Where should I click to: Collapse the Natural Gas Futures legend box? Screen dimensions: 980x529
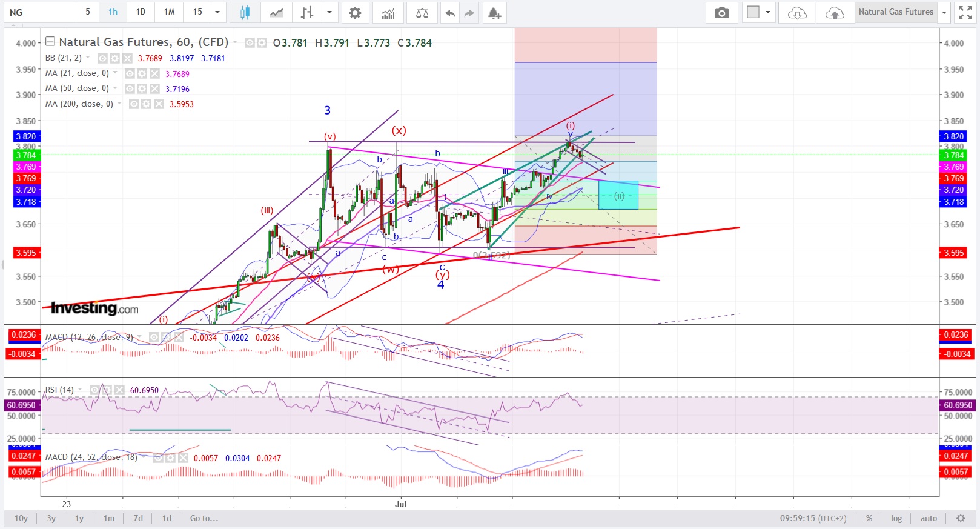50,41
